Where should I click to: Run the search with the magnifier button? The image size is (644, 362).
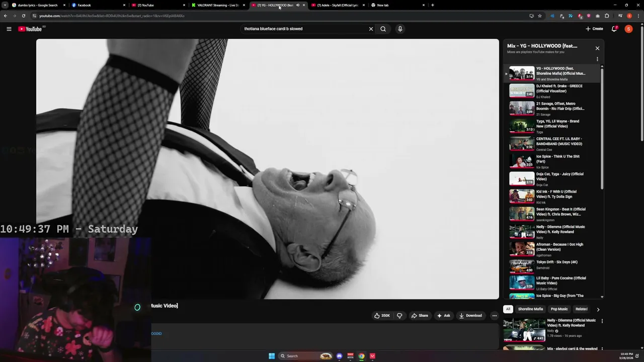pyautogui.click(x=383, y=29)
